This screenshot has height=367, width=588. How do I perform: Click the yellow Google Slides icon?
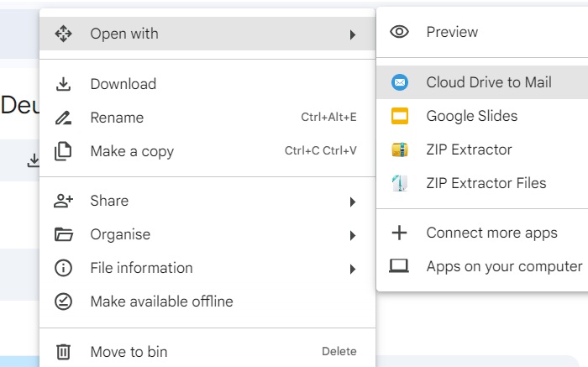click(x=400, y=116)
